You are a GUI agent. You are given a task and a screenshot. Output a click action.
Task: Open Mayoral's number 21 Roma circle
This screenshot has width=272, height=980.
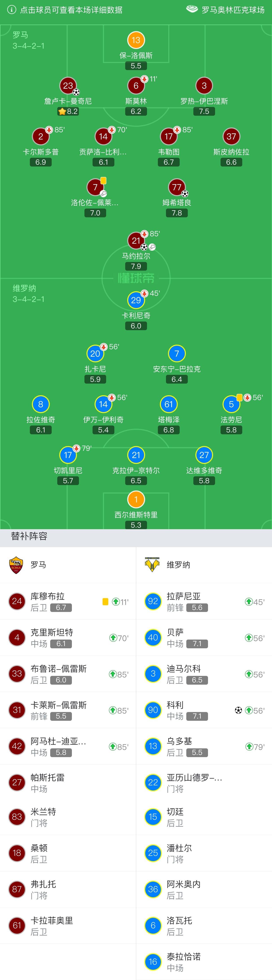pyautogui.click(x=136, y=241)
